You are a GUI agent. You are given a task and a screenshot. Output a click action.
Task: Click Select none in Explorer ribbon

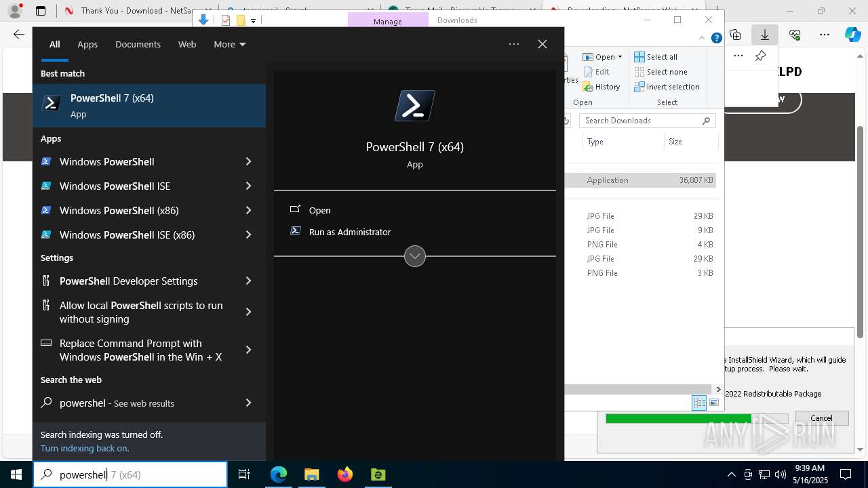click(660, 72)
